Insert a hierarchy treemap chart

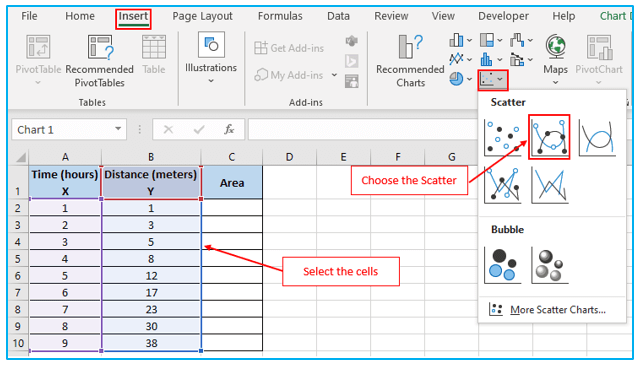click(x=487, y=40)
